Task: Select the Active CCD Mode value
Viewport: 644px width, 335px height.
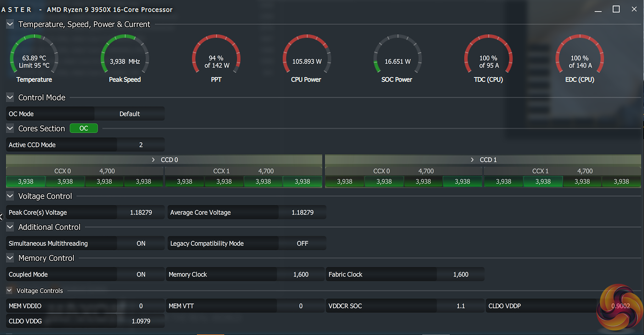Action: pos(141,145)
